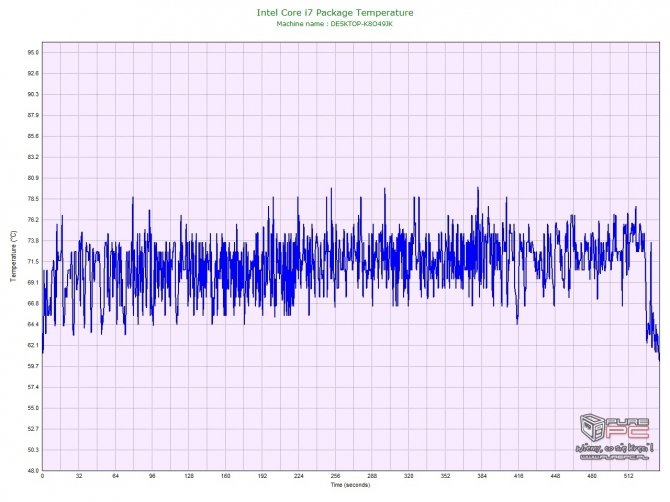Select the 76.2 y-axis value
670x502 pixels.
point(33,220)
